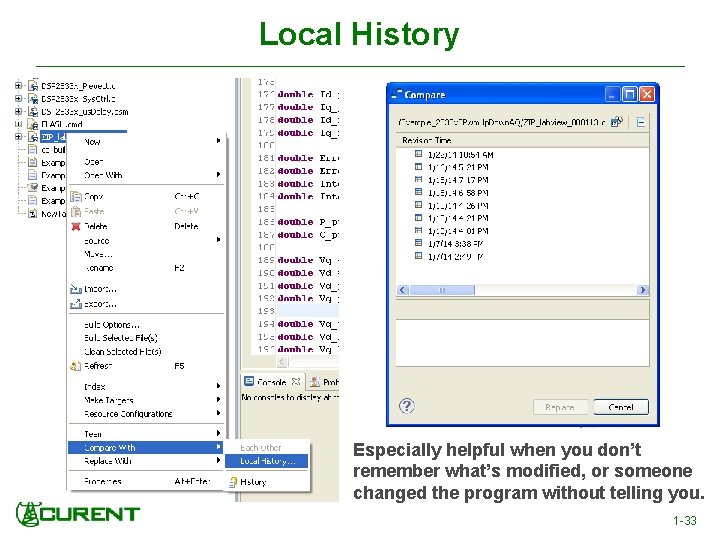Click the Copy icon in context menu

(76, 197)
